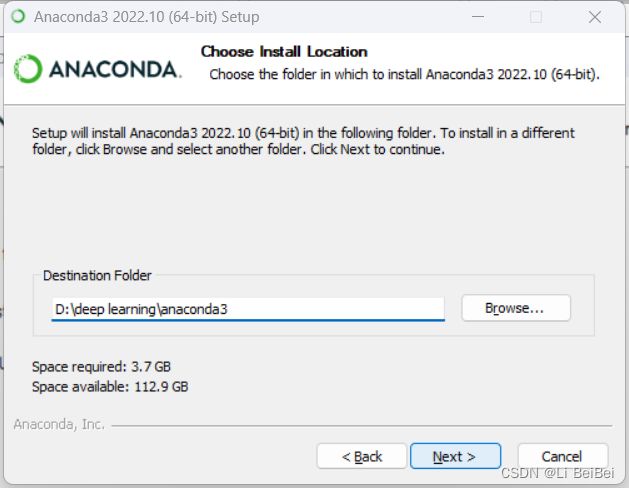Viewport: 629px width, 488px height.
Task: Click the Destination Folder path field
Action: [x=248, y=309]
